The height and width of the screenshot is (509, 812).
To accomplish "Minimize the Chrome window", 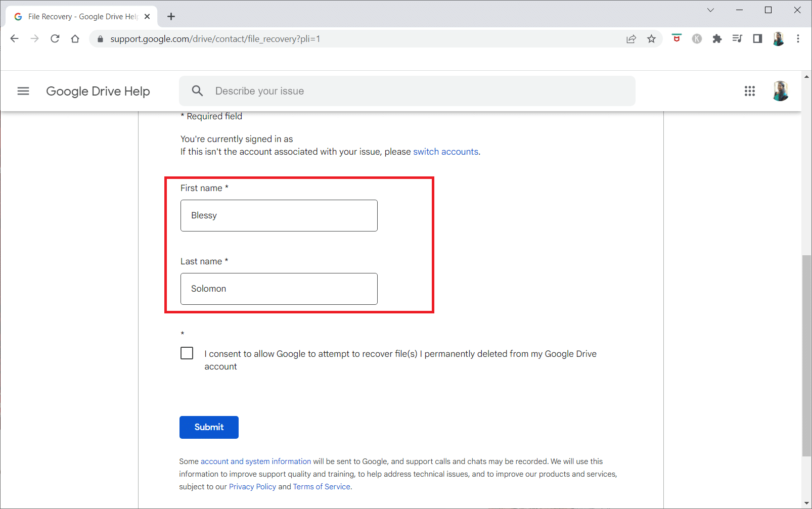I will coord(739,10).
